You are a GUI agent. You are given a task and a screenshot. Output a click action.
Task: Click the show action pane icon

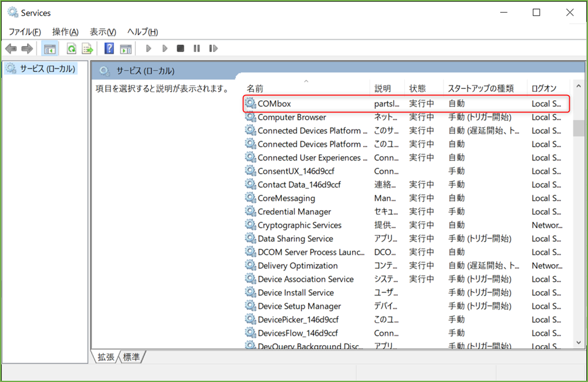pos(125,48)
